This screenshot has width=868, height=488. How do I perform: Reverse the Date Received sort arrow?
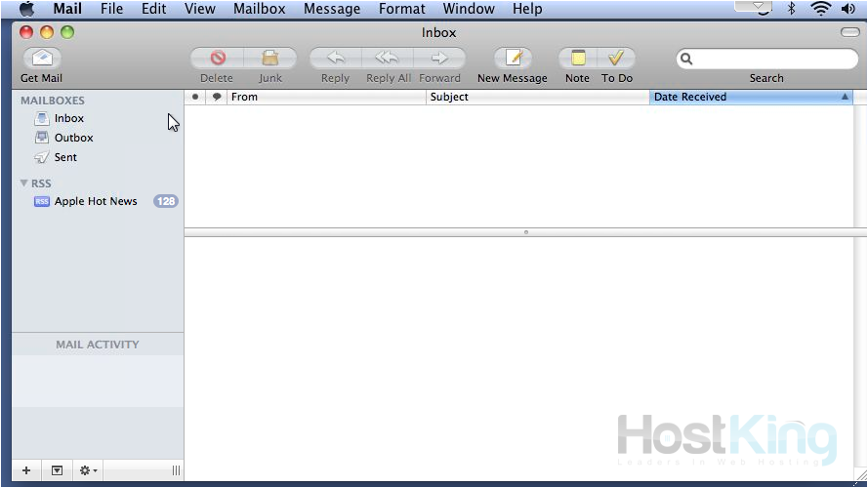tap(845, 97)
